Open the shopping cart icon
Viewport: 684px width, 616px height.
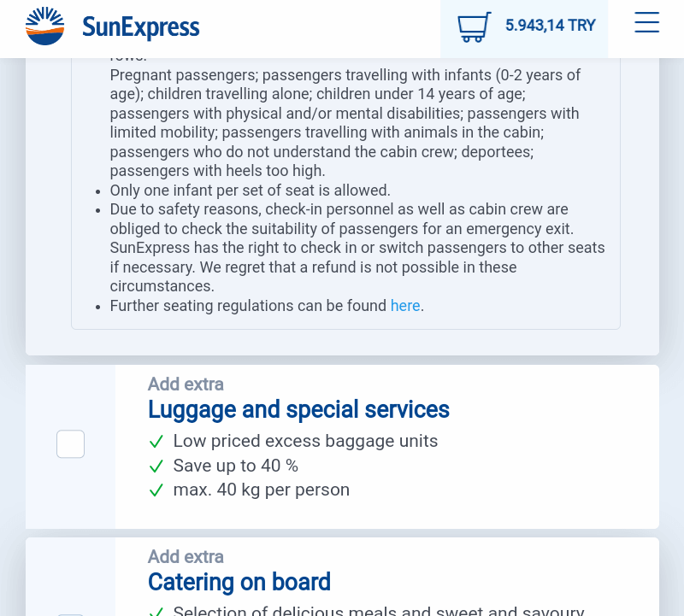[x=475, y=27]
